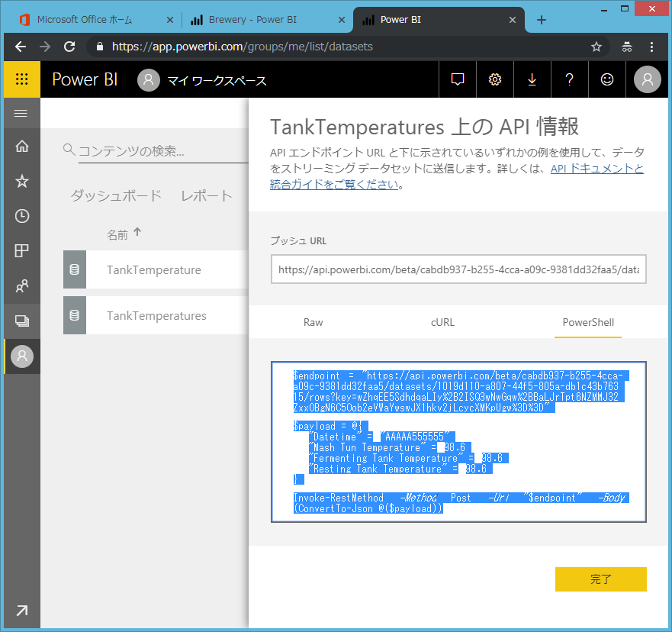Open Apps icon in the sidebar
The height and width of the screenshot is (632, 672).
(22, 251)
